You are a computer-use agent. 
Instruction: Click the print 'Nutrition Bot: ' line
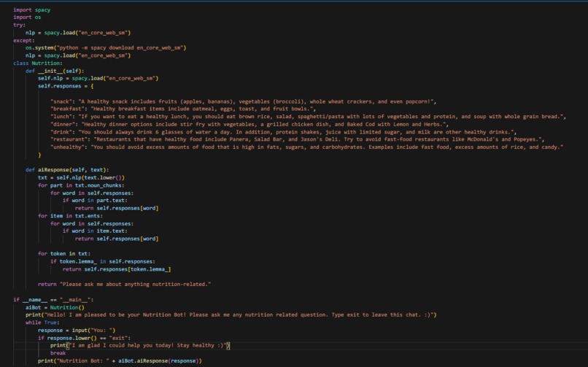pyautogui.click(x=120, y=360)
